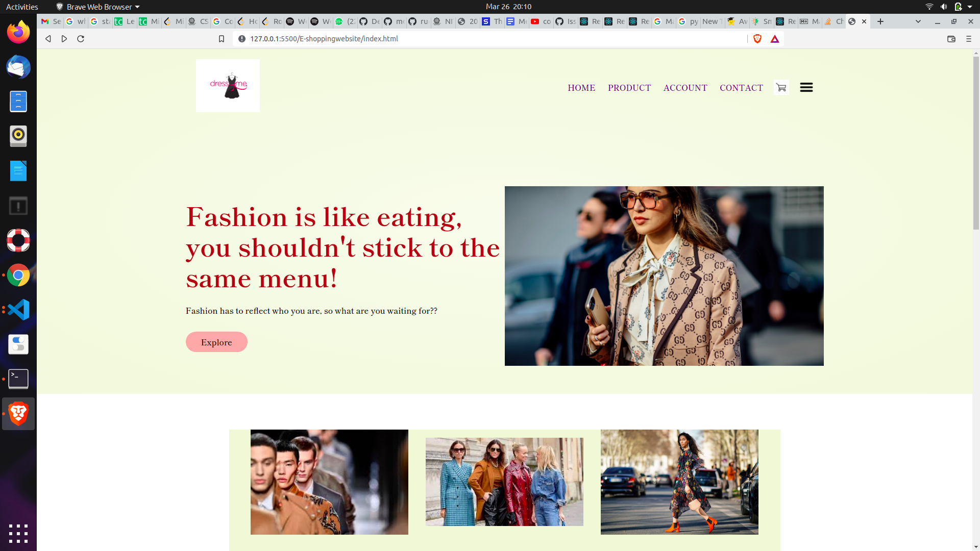Screen dimensions: 980x551
Task: Expand the system status menu arrow
Action: click(970, 7)
